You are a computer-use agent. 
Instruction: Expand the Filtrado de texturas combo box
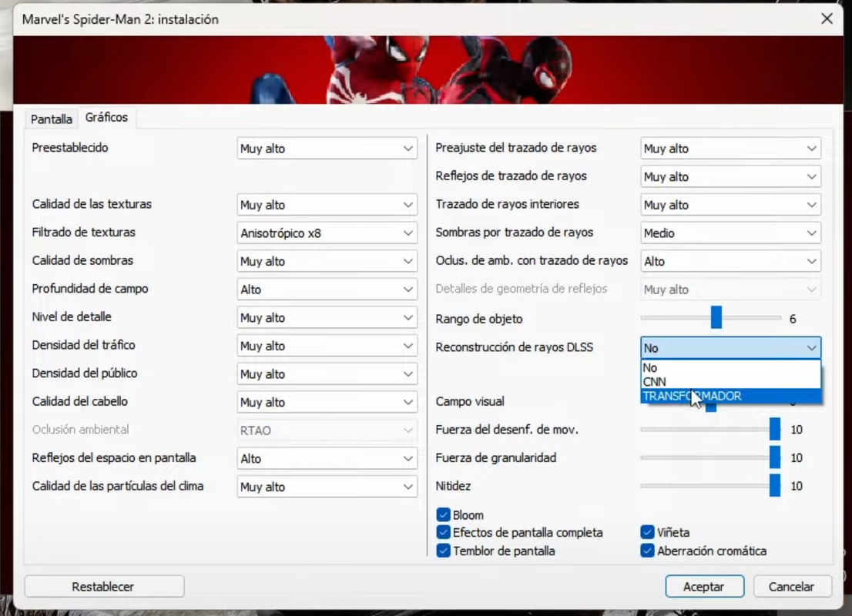click(x=327, y=233)
